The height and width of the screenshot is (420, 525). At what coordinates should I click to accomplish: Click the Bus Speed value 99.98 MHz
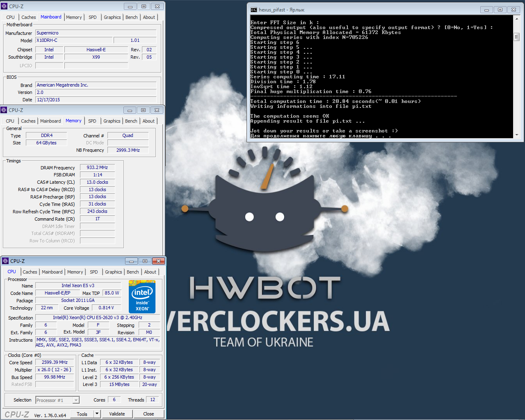click(x=55, y=377)
